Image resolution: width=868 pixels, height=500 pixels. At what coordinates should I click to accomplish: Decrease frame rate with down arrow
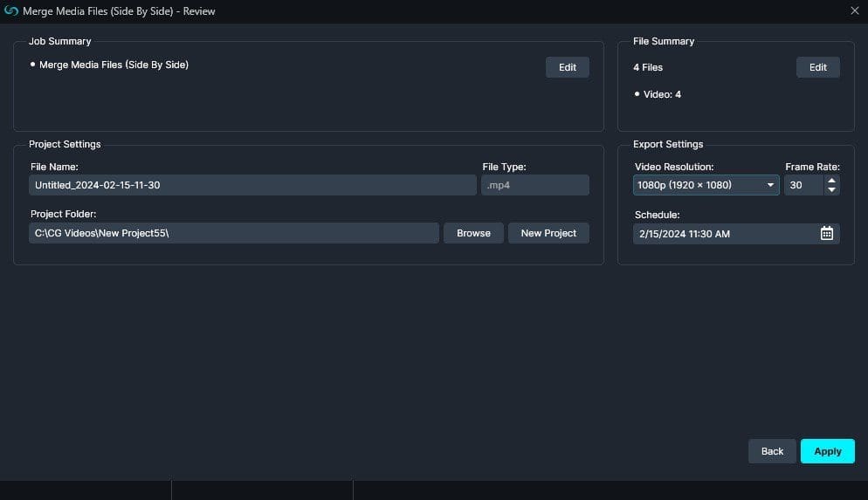(x=831, y=189)
